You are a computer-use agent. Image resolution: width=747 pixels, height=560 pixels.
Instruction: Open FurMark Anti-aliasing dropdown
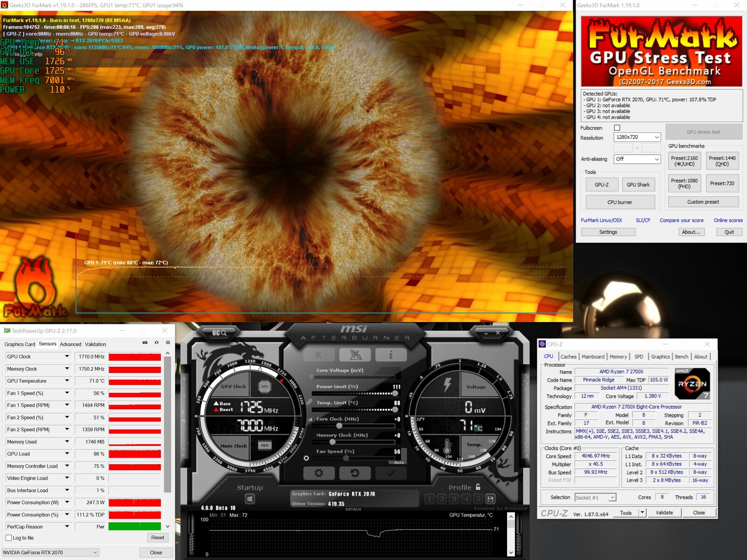pyautogui.click(x=637, y=159)
